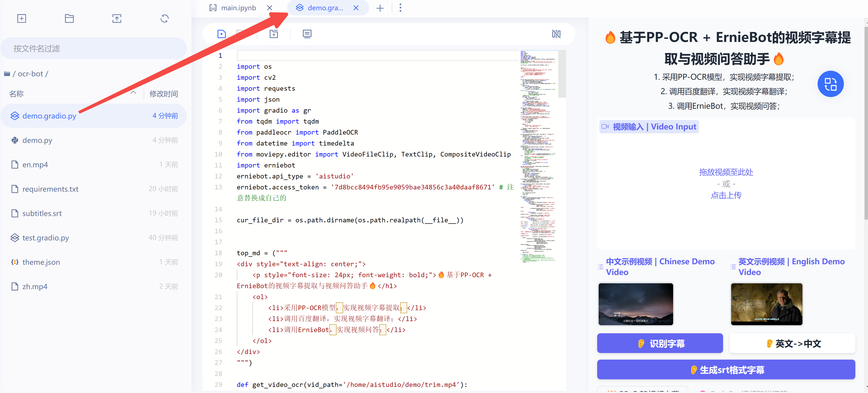The image size is (868, 393).
Task: Open the console output panel icon
Action: point(307,34)
